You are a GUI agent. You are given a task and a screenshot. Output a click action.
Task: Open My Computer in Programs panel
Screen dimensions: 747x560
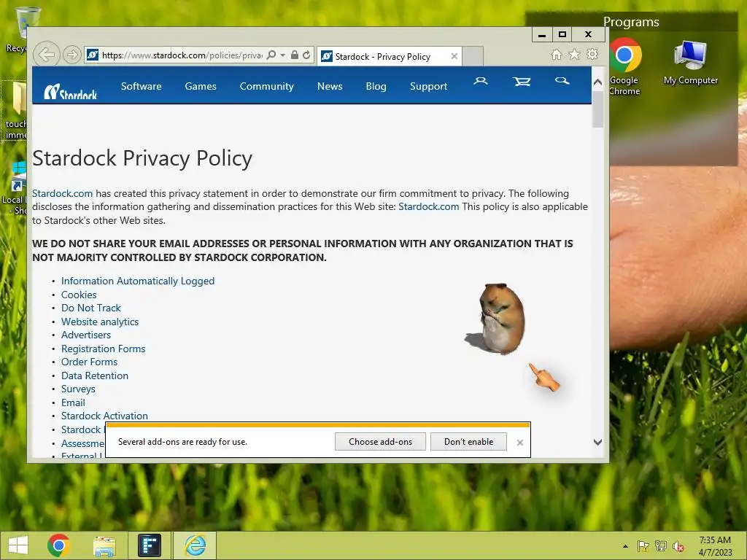(x=691, y=63)
